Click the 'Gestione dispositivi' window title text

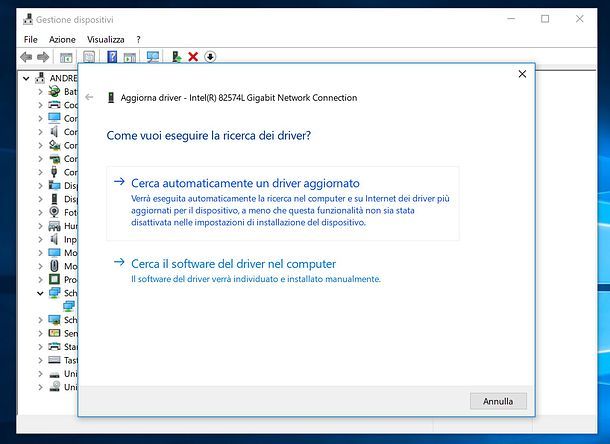coord(75,19)
